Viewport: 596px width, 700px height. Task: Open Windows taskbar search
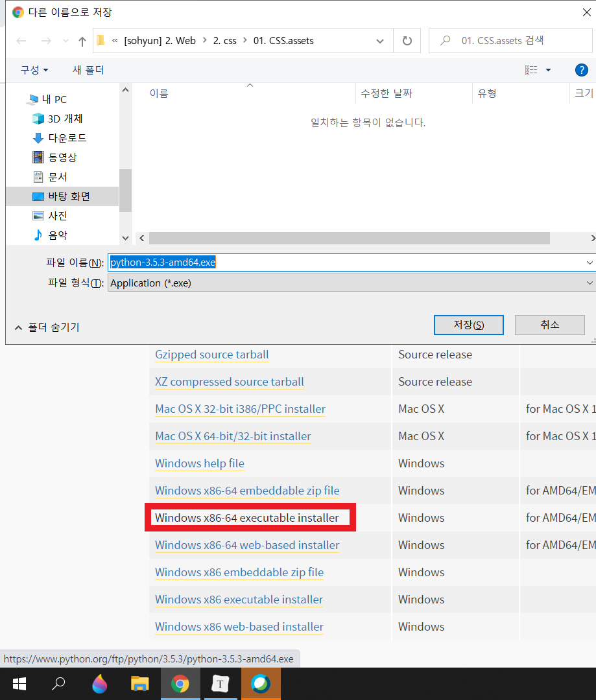[x=58, y=684]
